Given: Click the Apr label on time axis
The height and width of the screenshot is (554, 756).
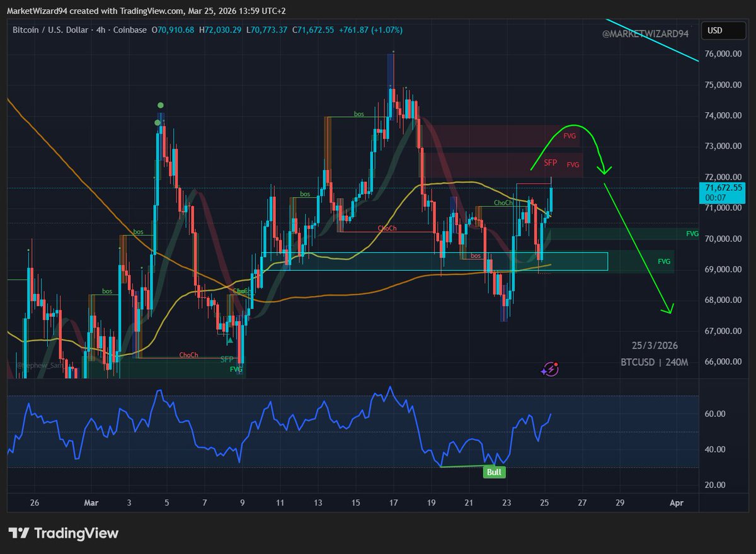Looking at the screenshot, I should pyautogui.click(x=676, y=504).
